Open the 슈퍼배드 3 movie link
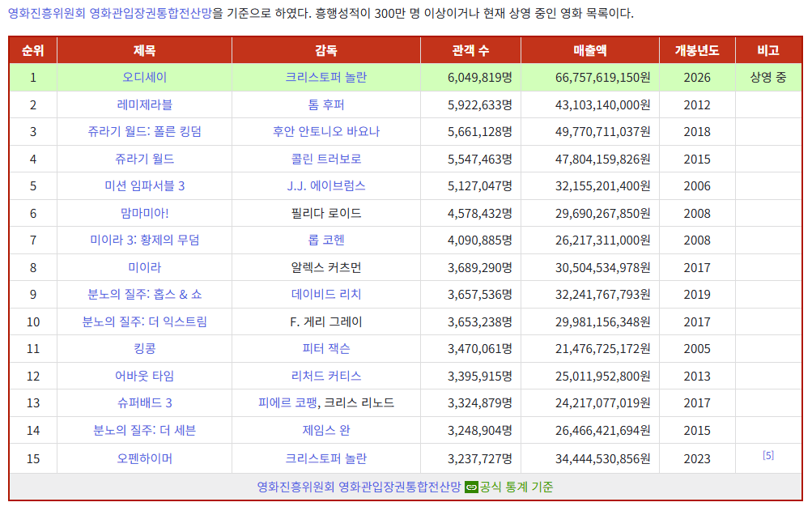The width and height of the screenshot is (812, 515). [144, 403]
